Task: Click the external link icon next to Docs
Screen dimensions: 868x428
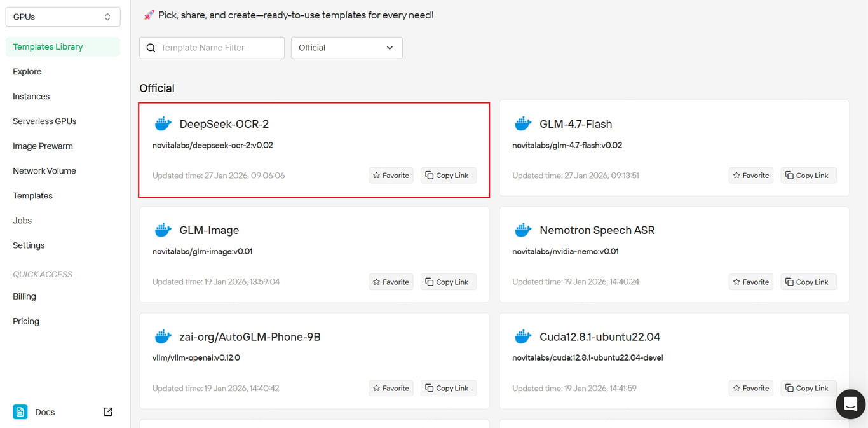Action: click(x=108, y=411)
